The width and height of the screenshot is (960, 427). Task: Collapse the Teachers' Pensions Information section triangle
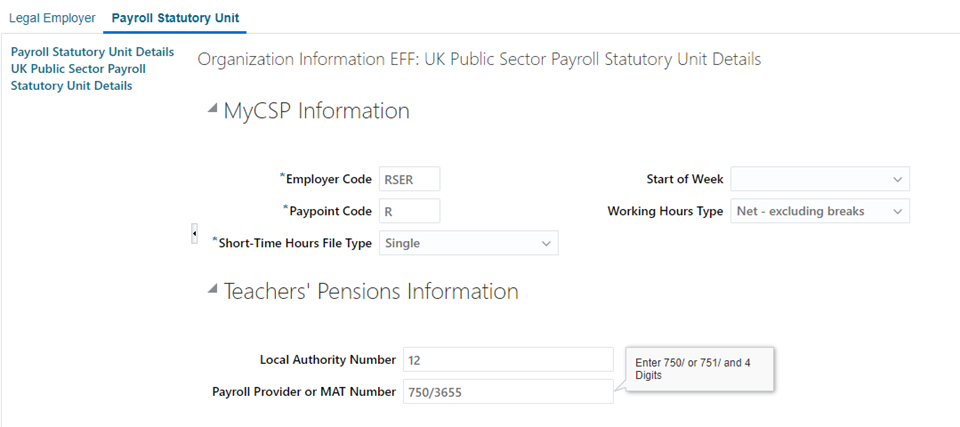pos(211,290)
